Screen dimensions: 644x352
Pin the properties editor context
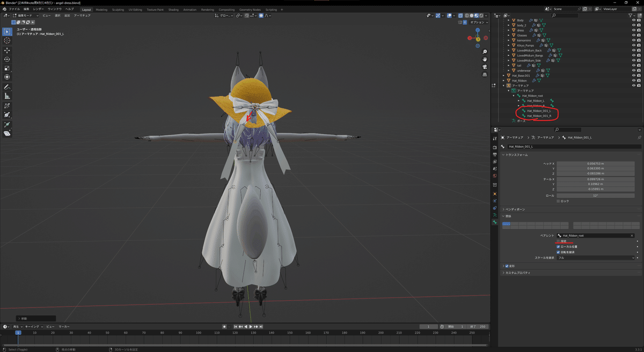tap(639, 138)
